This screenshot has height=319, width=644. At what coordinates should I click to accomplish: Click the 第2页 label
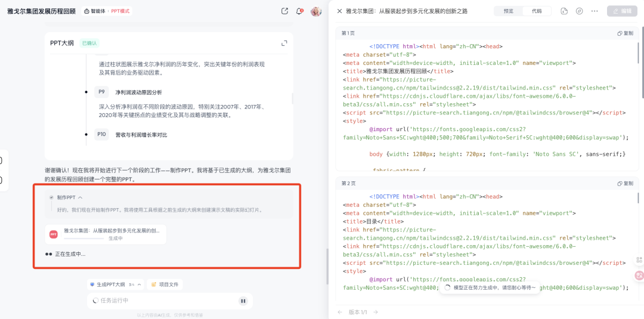pyautogui.click(x=348, y=184)
